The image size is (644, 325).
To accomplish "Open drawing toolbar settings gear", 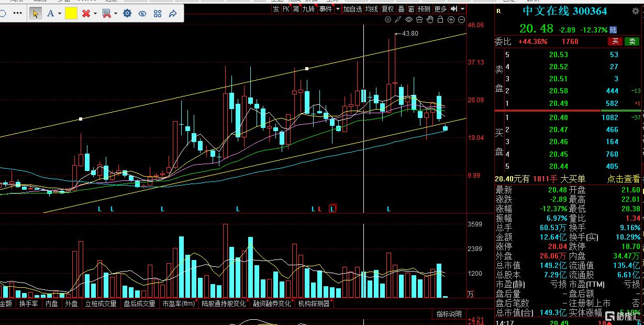I will (127, 14).
